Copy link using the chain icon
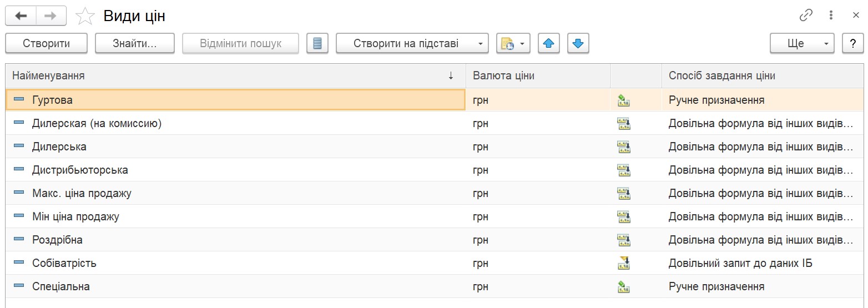The width and height of the screenshot is (868, 308). point(806,16)
